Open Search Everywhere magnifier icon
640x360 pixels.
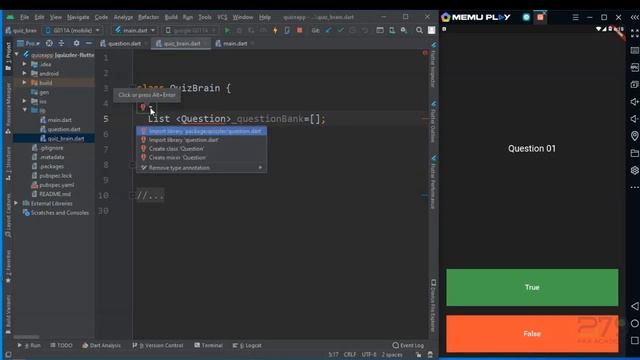coord(419,30)
